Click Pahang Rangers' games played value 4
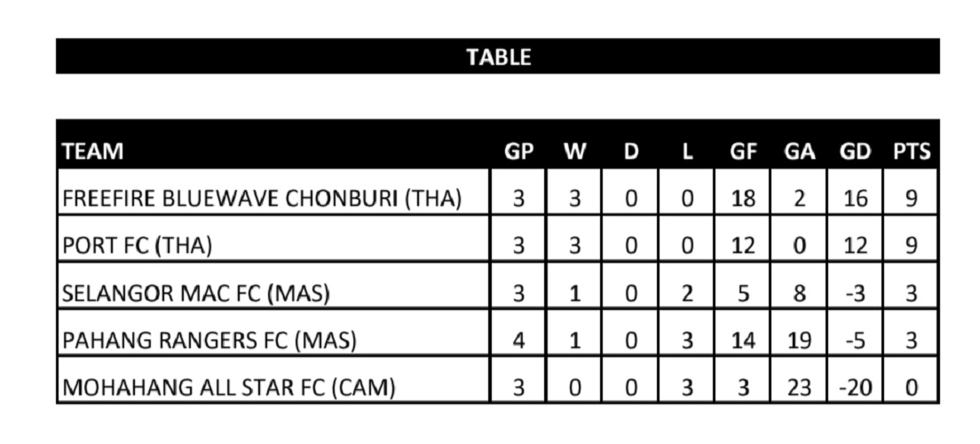The image size is (980, 444). pyautogui.click(x=518, y=341)
